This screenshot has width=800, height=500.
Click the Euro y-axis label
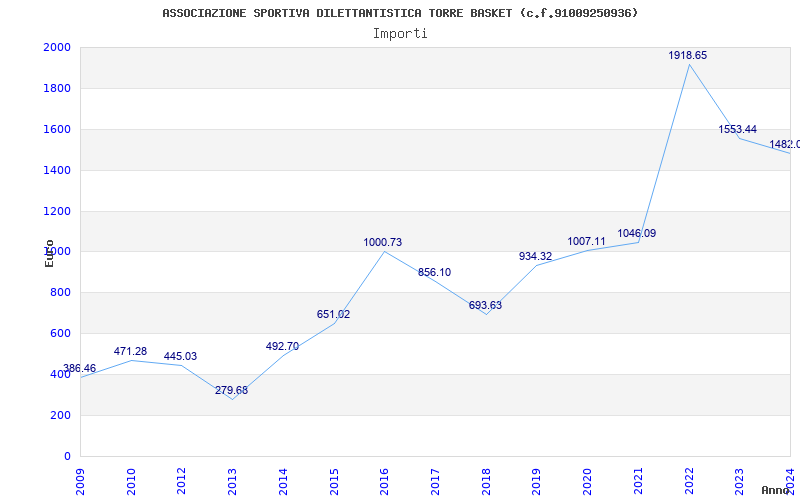pos(49,253)
